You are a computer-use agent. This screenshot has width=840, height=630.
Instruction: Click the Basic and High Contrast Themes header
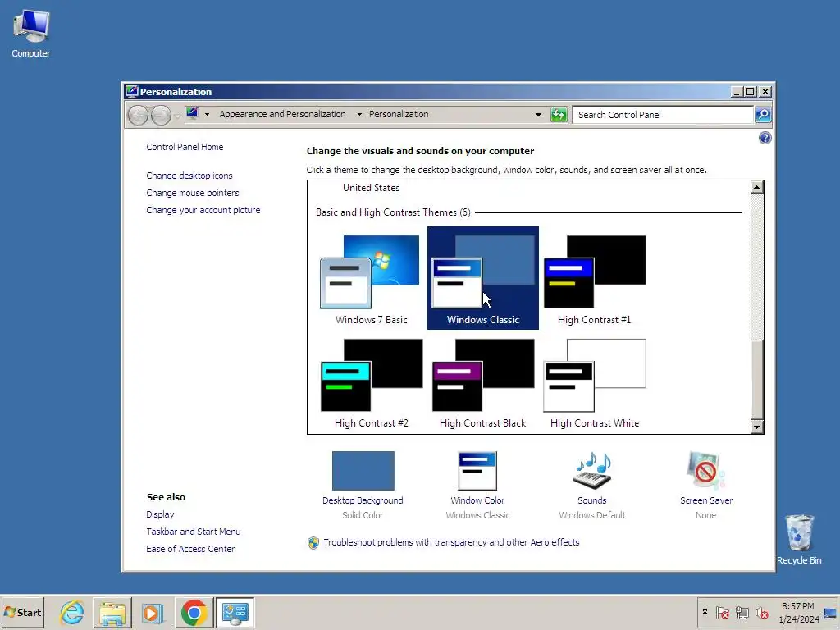click(393, 212)
